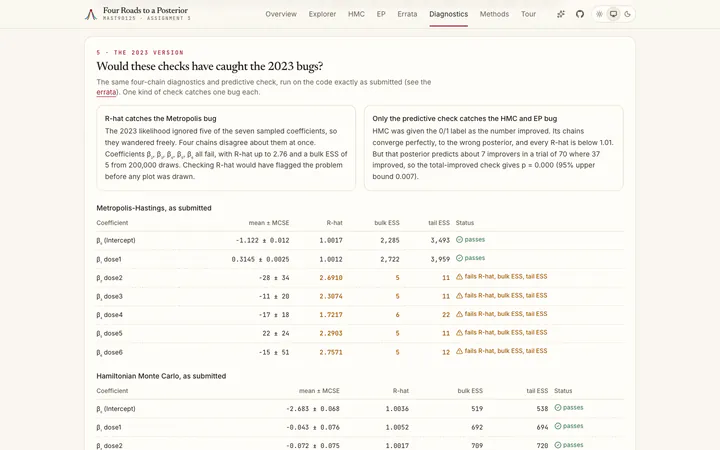720x450 pixels.
Task: Click R-hat value 2.7571
Action: 331,352
